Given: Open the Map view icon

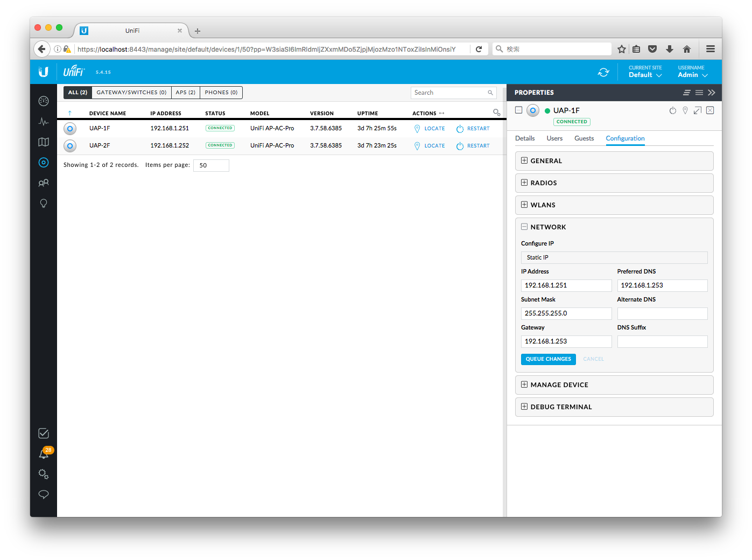Looking at the screenshot, I should [x=44, y=142].
